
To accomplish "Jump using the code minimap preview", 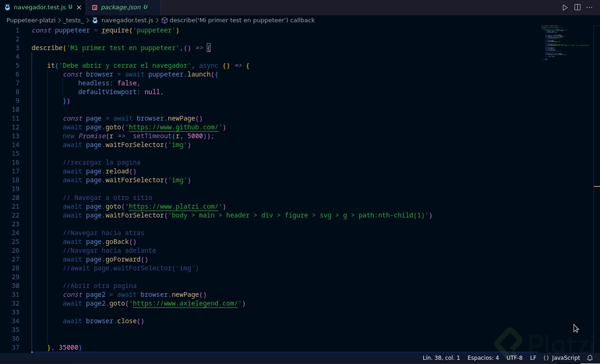I will coord(566,43).
